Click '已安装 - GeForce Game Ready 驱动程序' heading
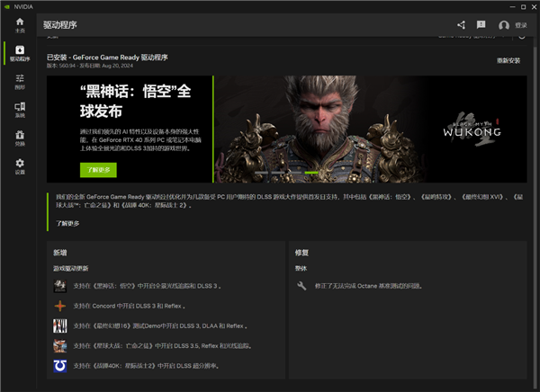This screenshot has height=392, width=540. click(x=107, y=58)
